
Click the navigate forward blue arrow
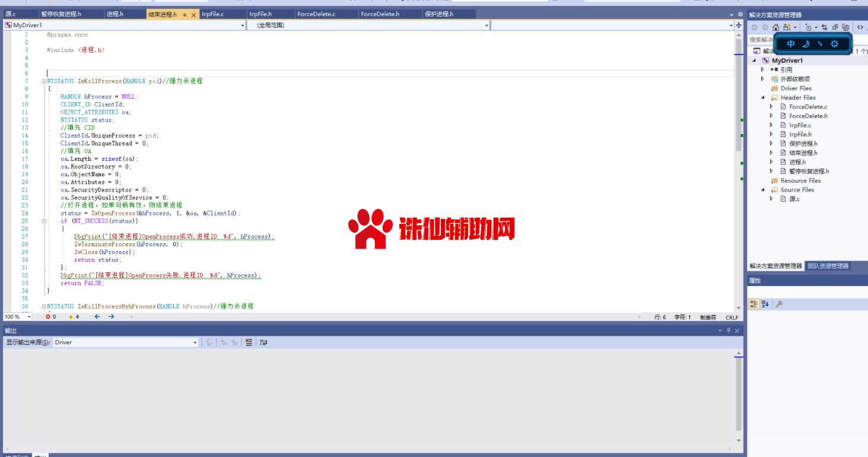coord(111,317)
